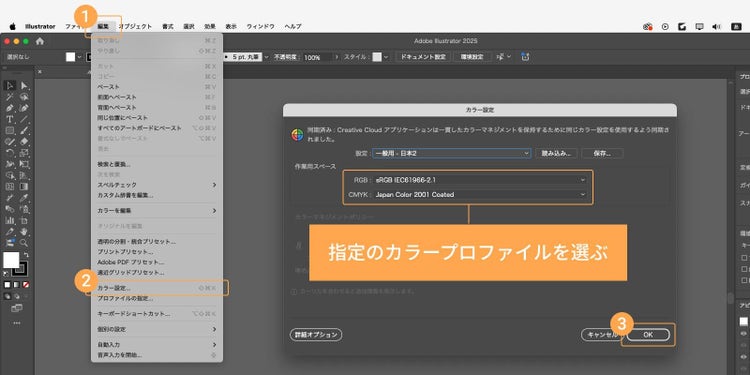
Task: Choose カラー設定... from Edit menu
Action: (x=156, y=288)
